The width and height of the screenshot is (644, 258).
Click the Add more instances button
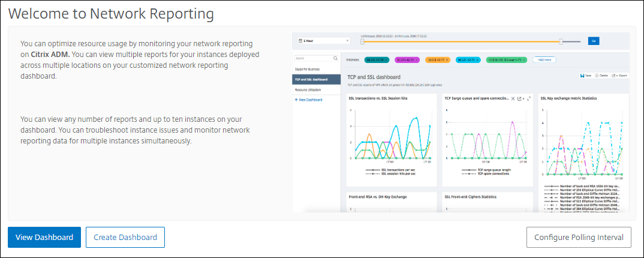pos(544,60)
